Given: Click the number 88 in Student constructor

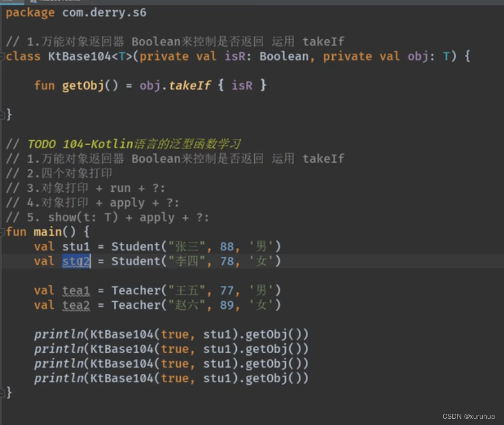Looking at the screenshot, I should pos(227,247).
